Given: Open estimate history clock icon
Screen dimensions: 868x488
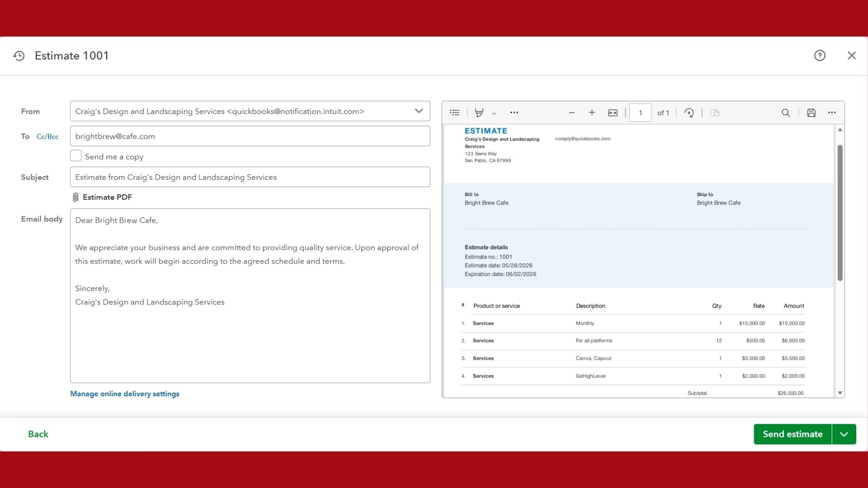Looking at the screenshot, I should pos(19,56).
